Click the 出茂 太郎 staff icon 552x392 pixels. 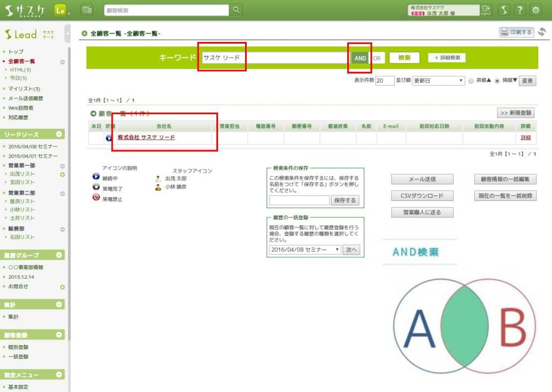(158, 178)
